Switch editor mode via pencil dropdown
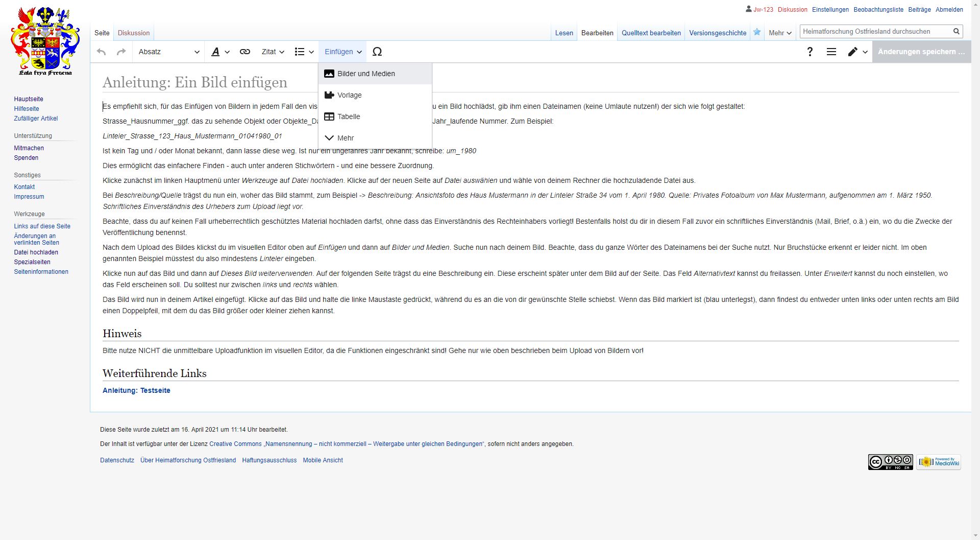 point(857,52)
